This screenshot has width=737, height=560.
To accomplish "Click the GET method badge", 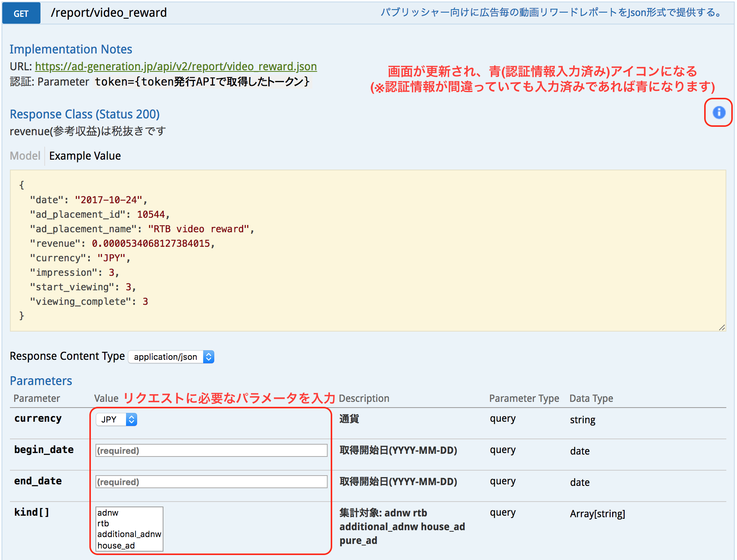I will tap(21, 13).
